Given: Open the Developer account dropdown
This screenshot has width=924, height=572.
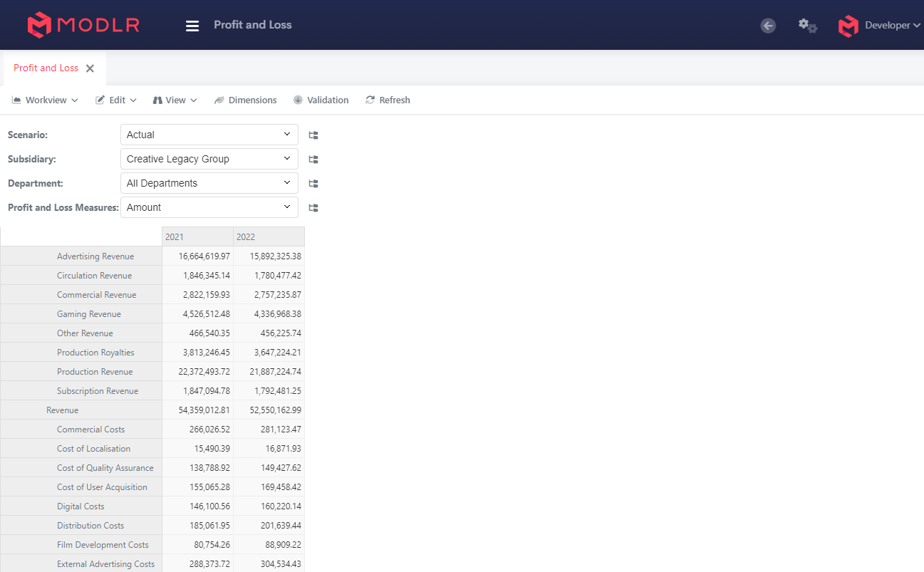Looking at the screenshot, I should (x=879, y=25).
